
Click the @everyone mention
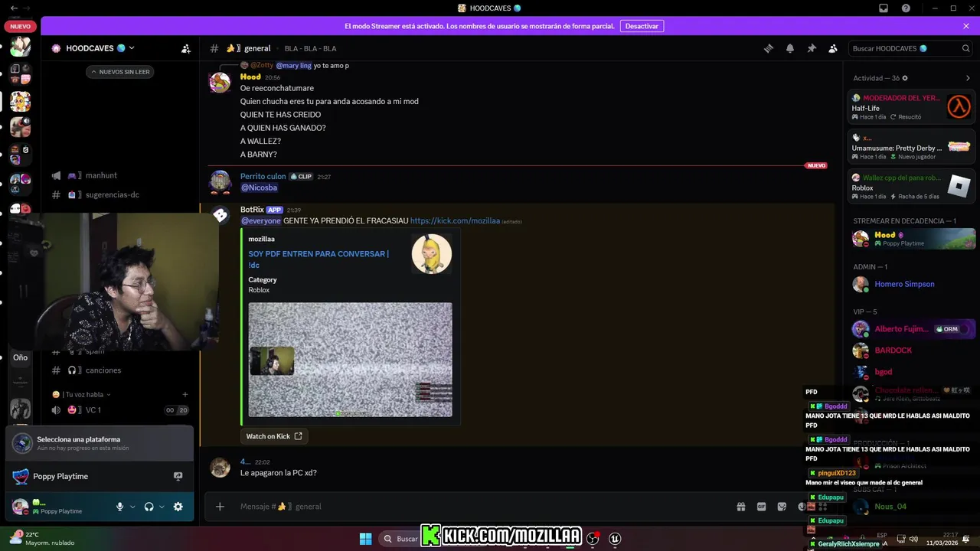(x=261, y=220)
